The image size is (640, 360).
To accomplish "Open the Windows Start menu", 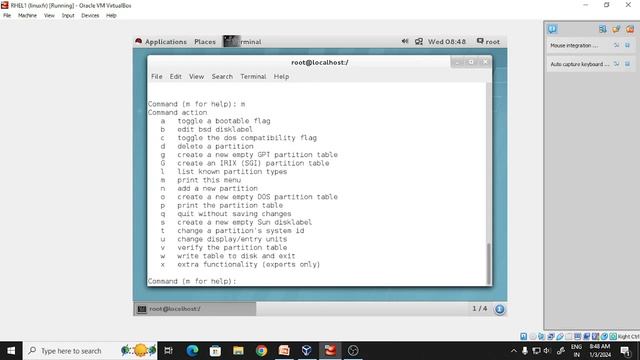I will tap(11, 351).
